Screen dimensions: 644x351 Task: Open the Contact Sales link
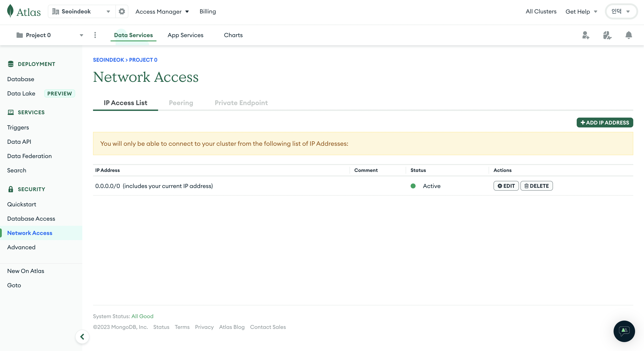pos(268,327)
